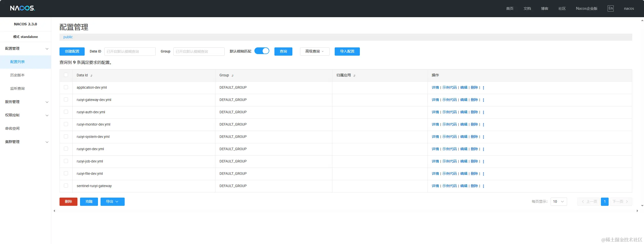Viewport: 644px width, 244px height.
Task: Open 配置列表 in the sidebar
Action: tap(26, 62)
